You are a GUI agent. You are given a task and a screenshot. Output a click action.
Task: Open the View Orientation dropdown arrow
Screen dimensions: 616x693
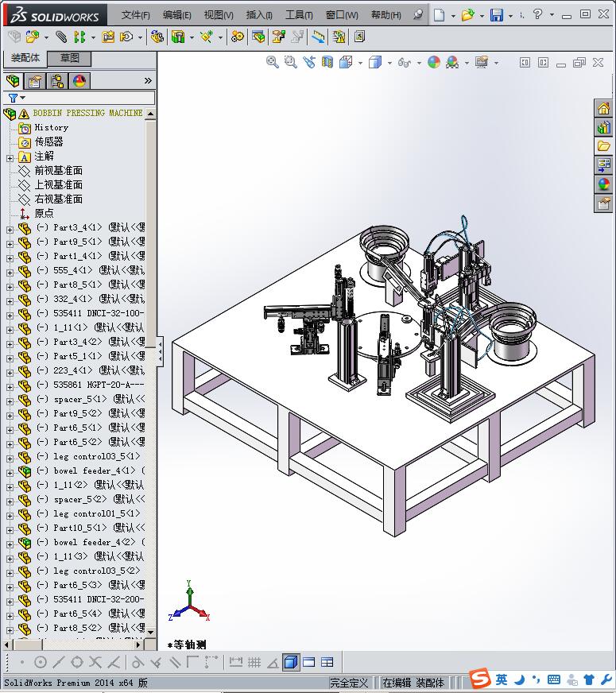361,63
